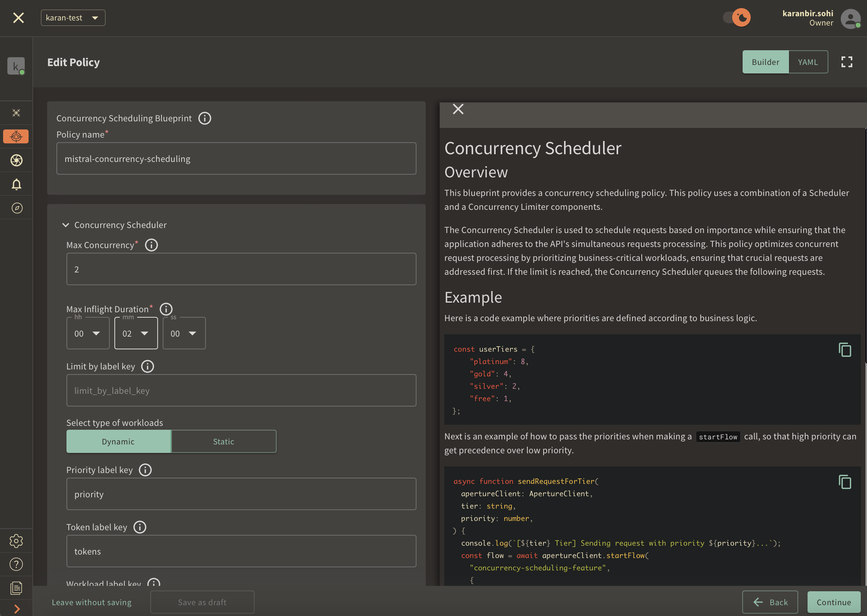Open the karanbir.sohi user avatar menu
The width and height of the screenshot is (867, 616).
(x=850, y=18)
